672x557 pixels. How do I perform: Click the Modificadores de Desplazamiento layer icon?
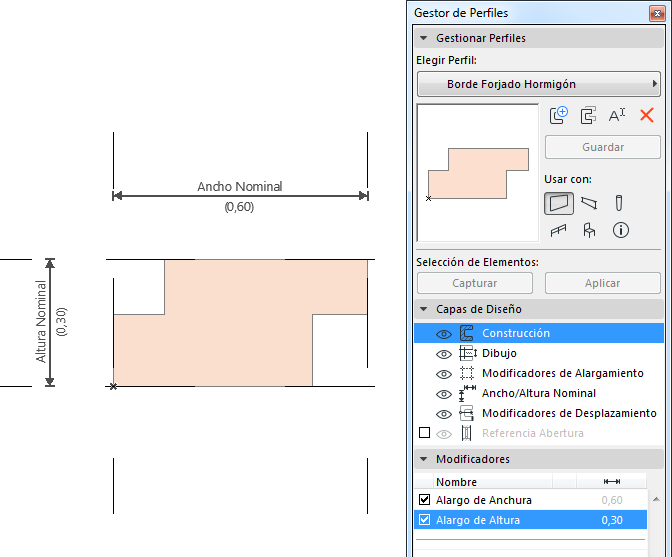[467, 413]
